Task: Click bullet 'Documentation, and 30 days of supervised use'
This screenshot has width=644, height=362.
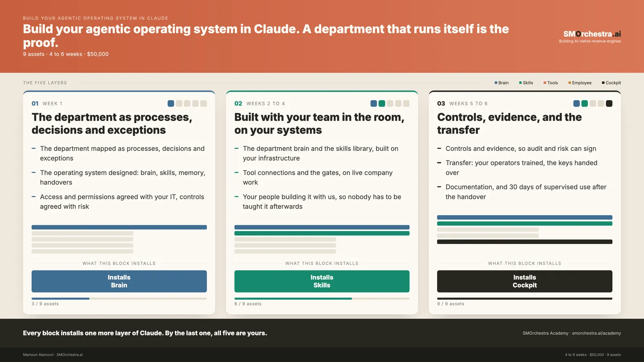Action: tap(526, 192)
